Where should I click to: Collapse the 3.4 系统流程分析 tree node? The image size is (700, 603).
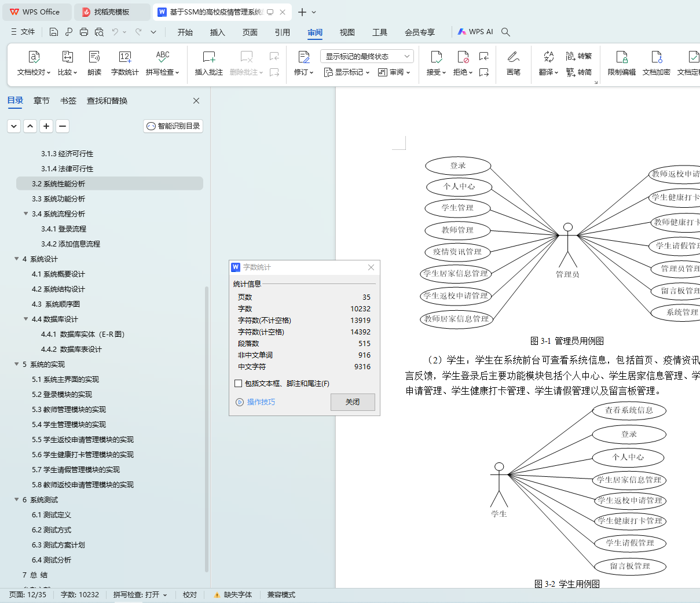point(26,214)
